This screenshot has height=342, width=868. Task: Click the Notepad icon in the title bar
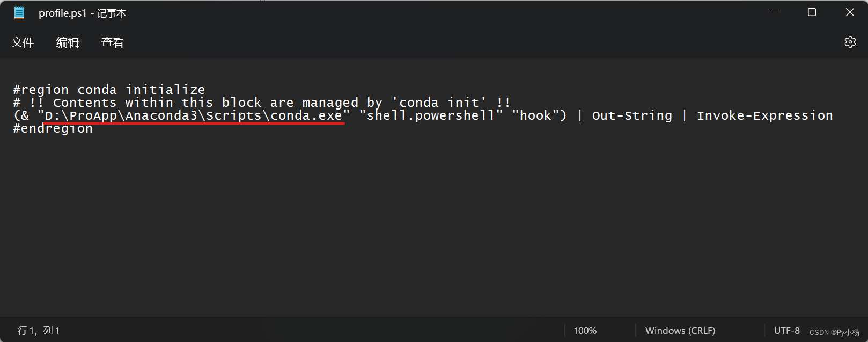19,12
